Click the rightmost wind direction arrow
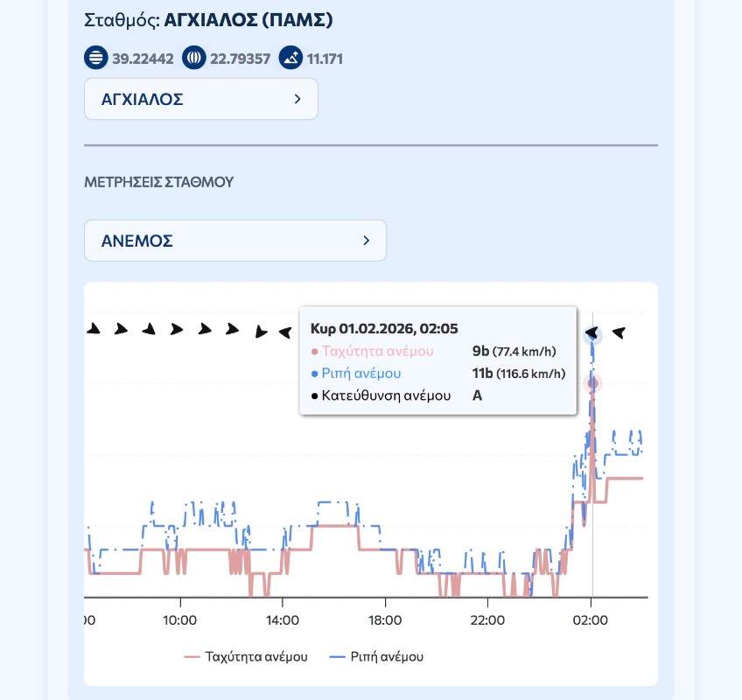 point(619,332)
